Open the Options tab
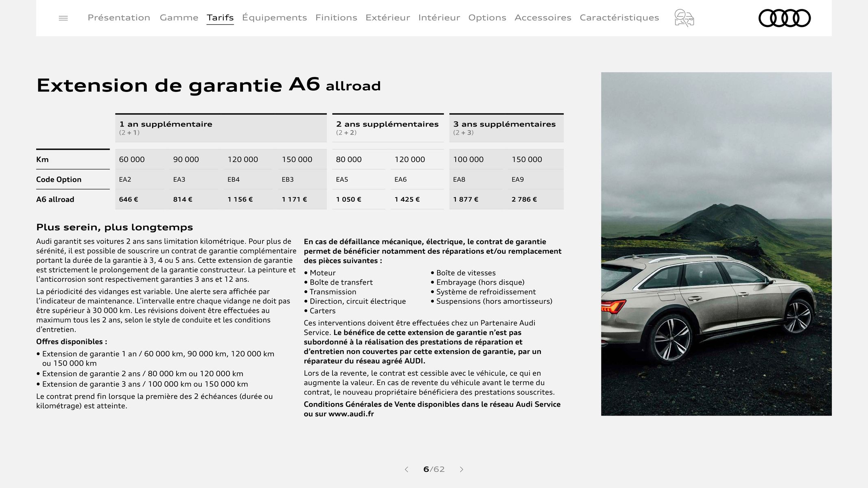This screenshot has height=488, width=868. click(x=487, y=17)
